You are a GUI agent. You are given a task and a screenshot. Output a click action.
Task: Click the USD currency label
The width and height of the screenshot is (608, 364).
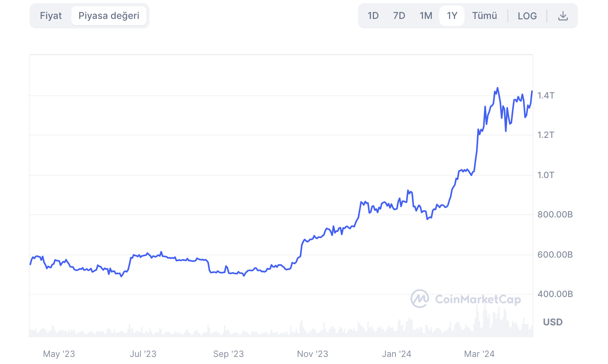click(552, 322)
